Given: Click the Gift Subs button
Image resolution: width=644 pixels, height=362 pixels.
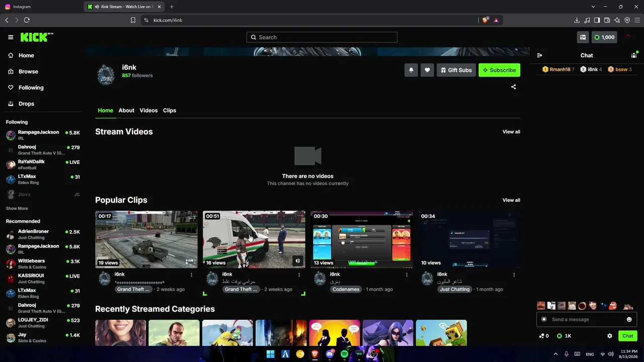Looking at the screenshot, I should pyautogui.click(x=456, y=70).
